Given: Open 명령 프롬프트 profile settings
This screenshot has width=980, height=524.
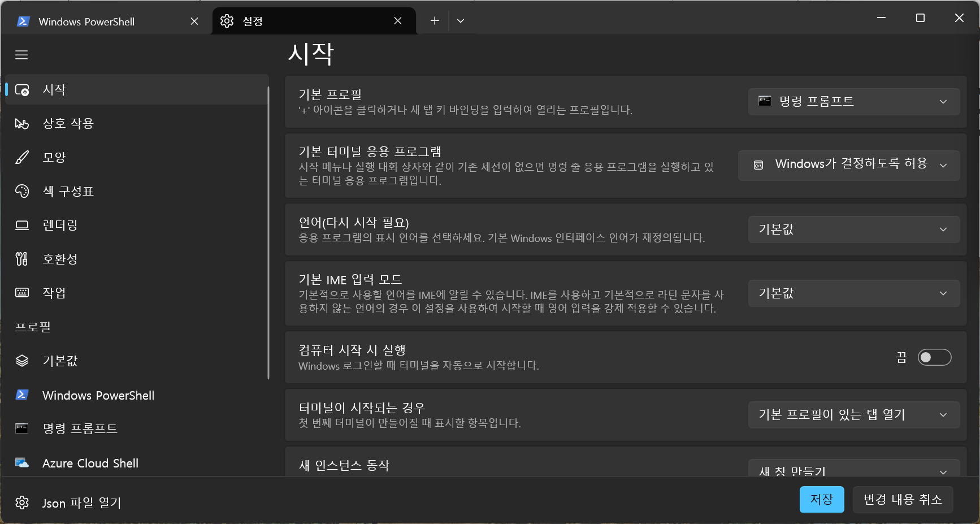Looking at the screenshot, I should 137,428.
